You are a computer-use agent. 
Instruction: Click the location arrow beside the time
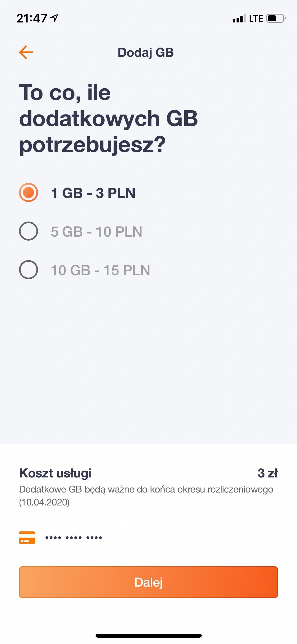(x=54, y=18)
